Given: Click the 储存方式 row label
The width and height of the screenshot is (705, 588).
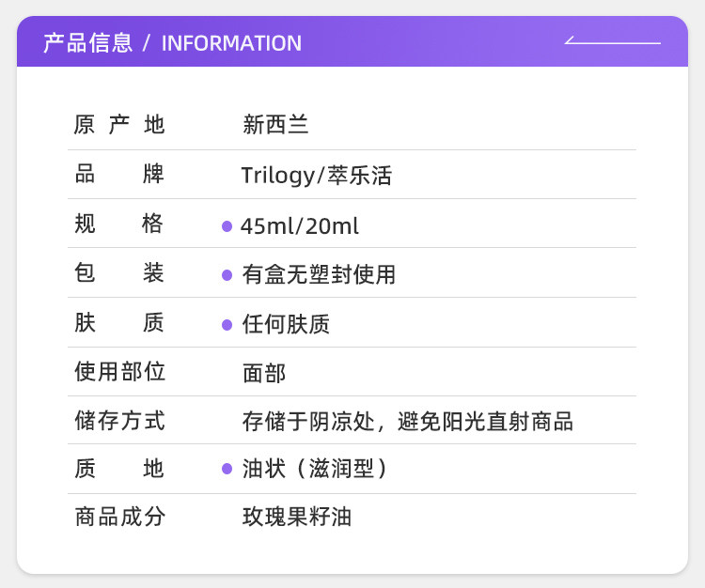Looking at the screenshot, I should [119, 421].
